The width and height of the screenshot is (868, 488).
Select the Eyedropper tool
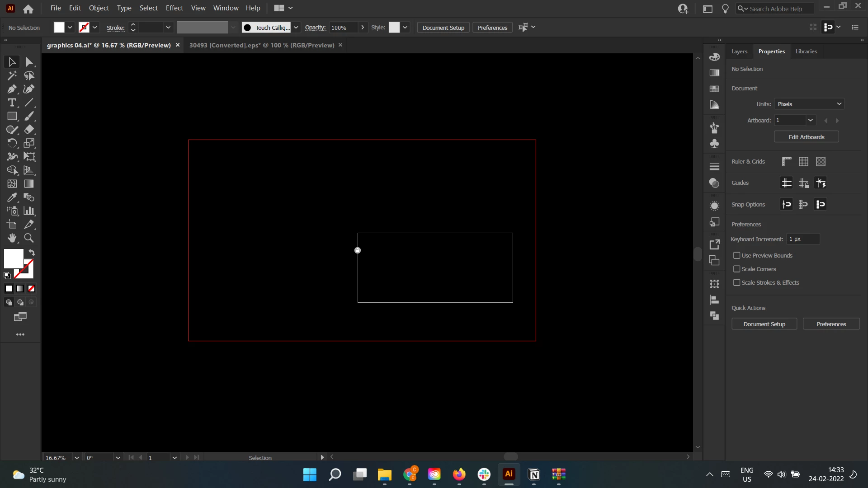pos(12,197)
